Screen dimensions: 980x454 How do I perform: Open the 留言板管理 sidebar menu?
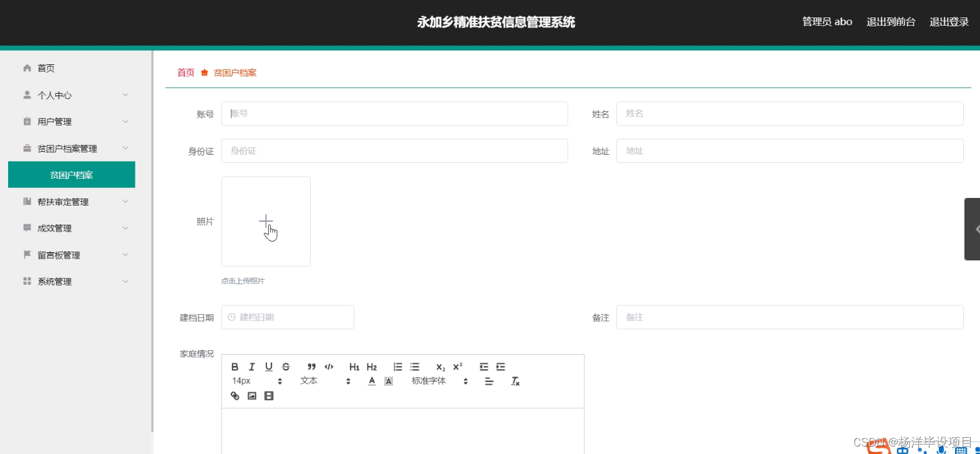(72, 255)
